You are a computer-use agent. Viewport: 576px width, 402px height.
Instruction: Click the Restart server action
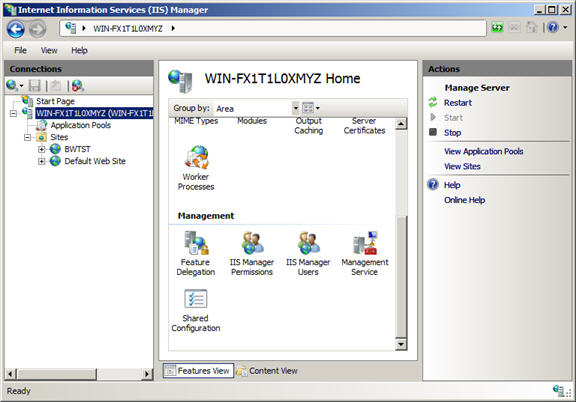(458, 103)
